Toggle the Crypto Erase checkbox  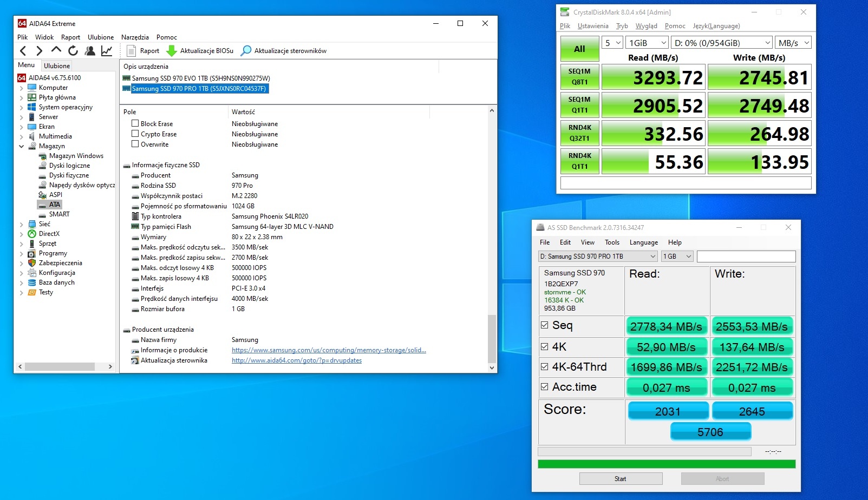pos(135,134)
